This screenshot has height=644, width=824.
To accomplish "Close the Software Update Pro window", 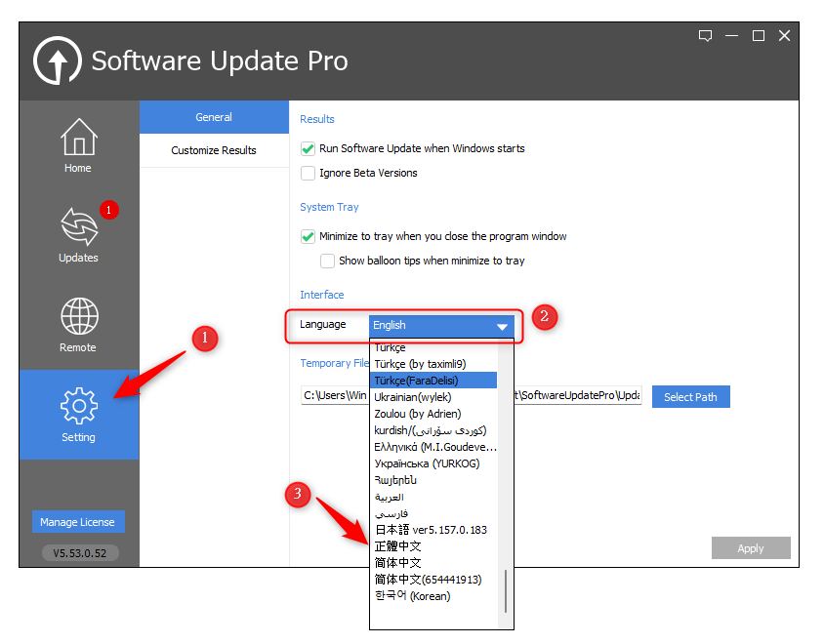I will (x=784, y=36).
